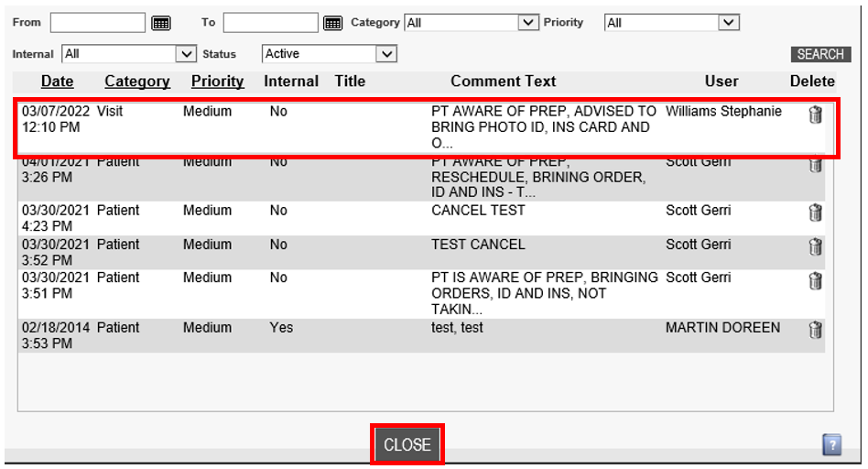Click 'PT AWARE OF PREP, ADVISED TO' comment

click(544, 112)
